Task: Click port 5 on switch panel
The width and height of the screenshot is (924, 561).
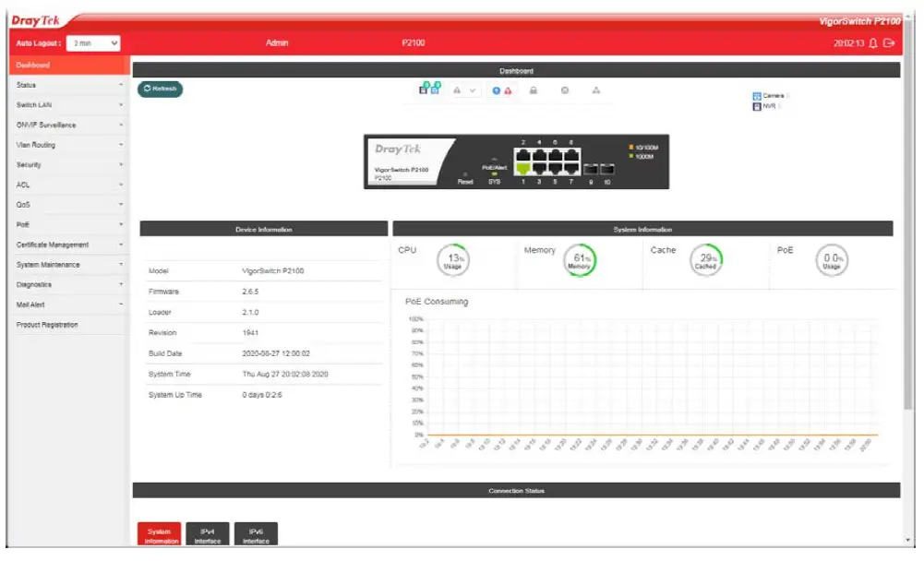Action: pyautogui.click(x=555, y=169)
